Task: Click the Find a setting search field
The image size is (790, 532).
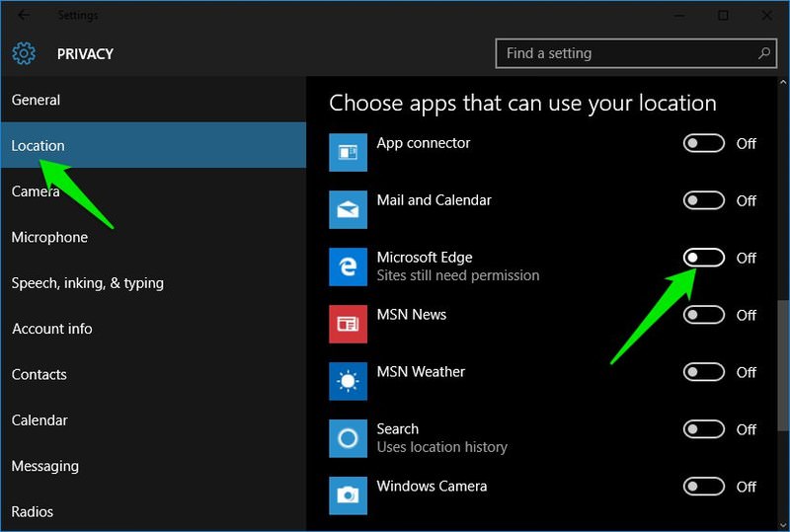Action: [x=636, y=53]
